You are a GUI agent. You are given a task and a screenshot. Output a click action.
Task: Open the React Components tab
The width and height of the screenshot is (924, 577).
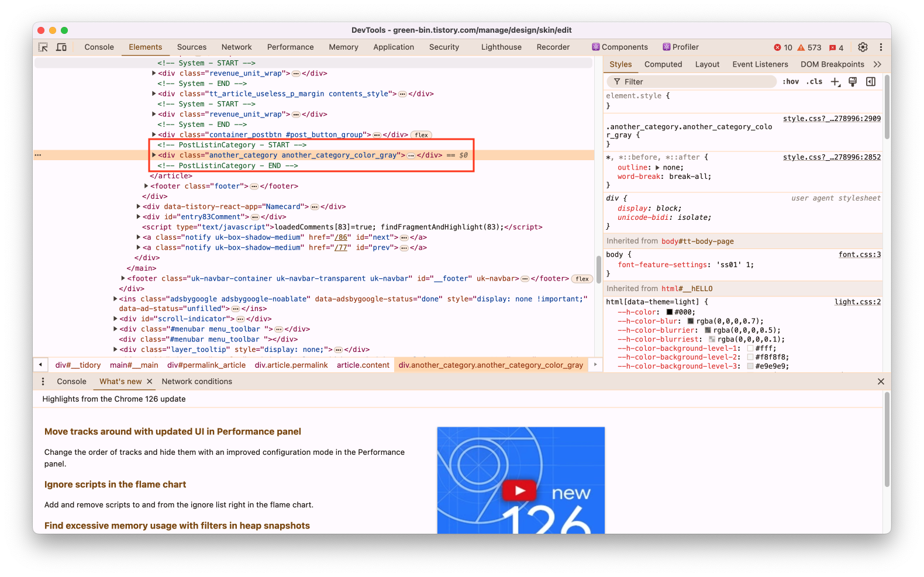pyautogui.click(x=620, y=47)
